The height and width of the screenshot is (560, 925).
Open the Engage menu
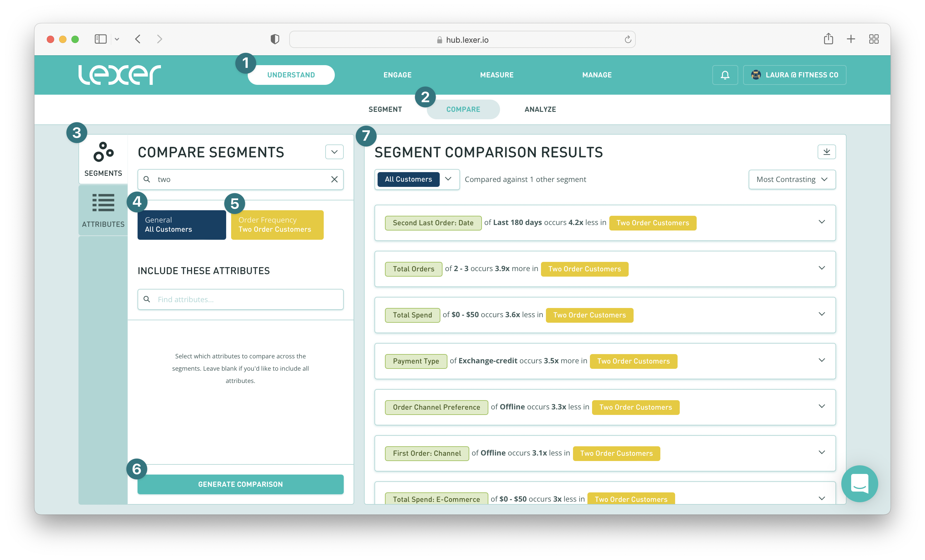397,75
